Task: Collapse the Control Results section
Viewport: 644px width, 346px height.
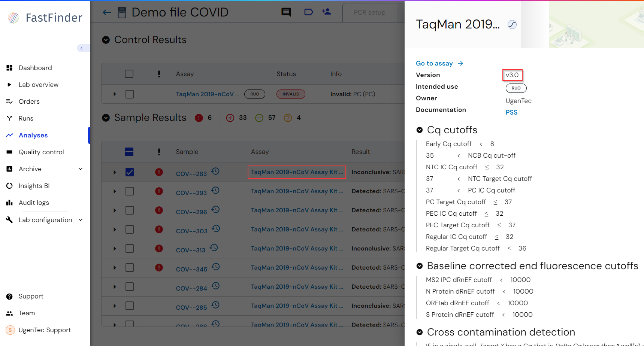Action: 106,40
